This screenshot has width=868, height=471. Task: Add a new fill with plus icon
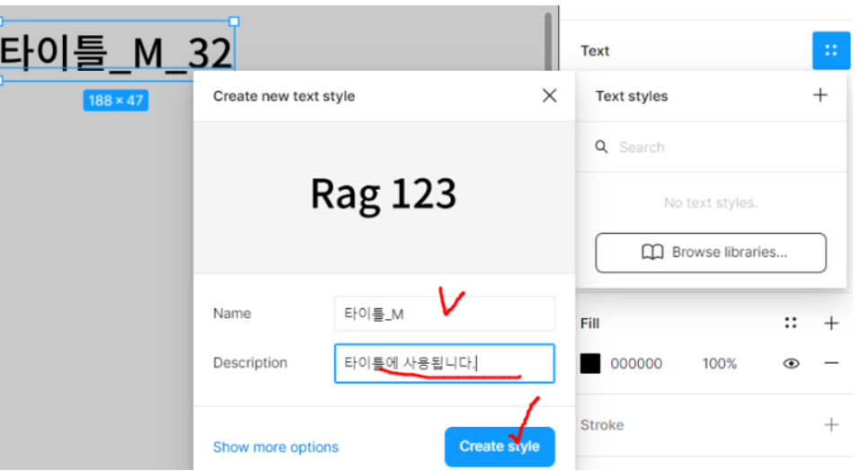tap(831, 323)
